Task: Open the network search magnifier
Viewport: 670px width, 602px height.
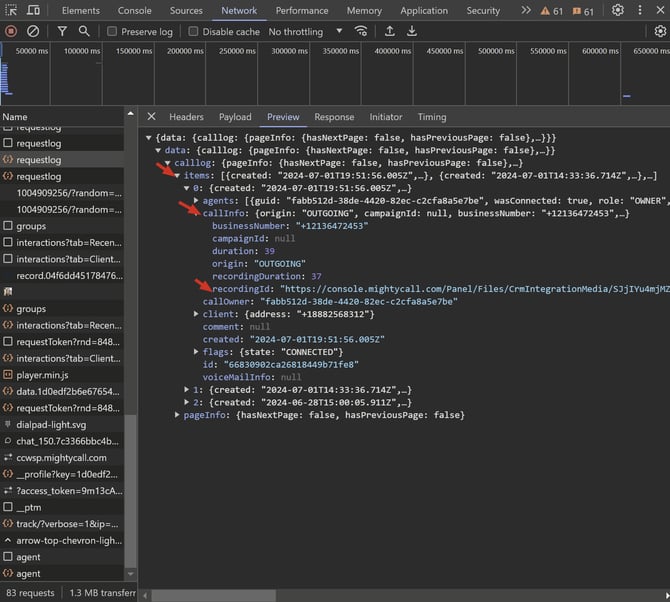Action: coord(84,31)
